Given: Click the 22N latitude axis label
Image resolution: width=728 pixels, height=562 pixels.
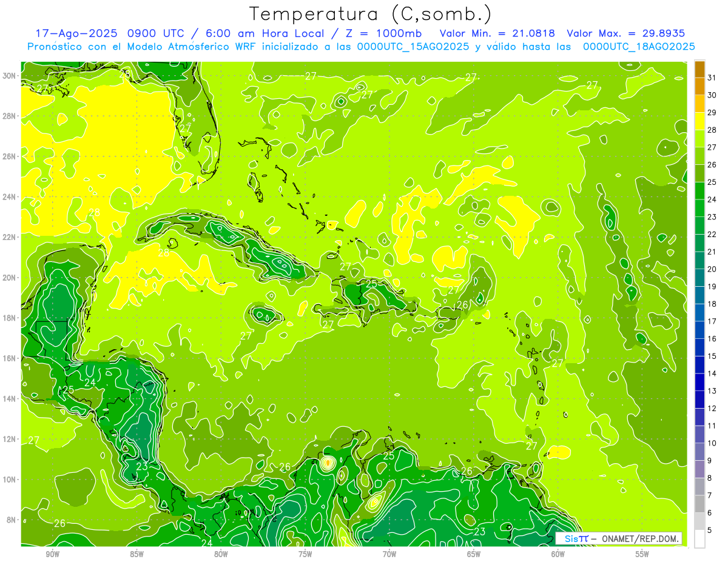Looking at the screenshot, I should point(9,237).
